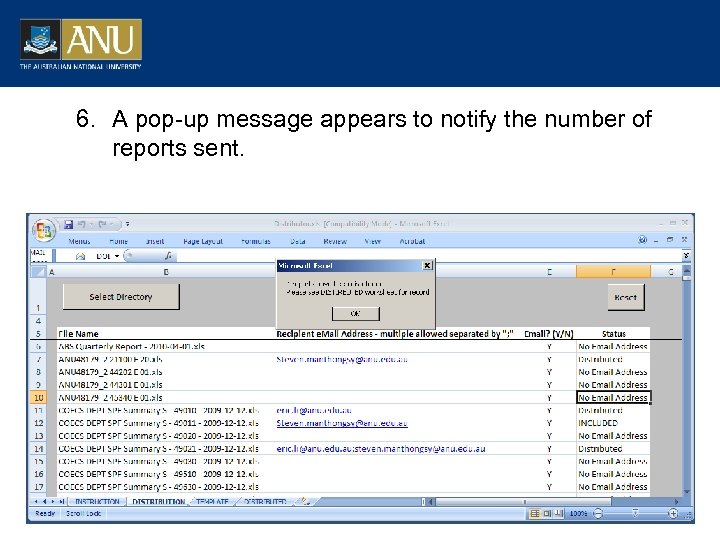Select column B header

(x=166, y=272)
